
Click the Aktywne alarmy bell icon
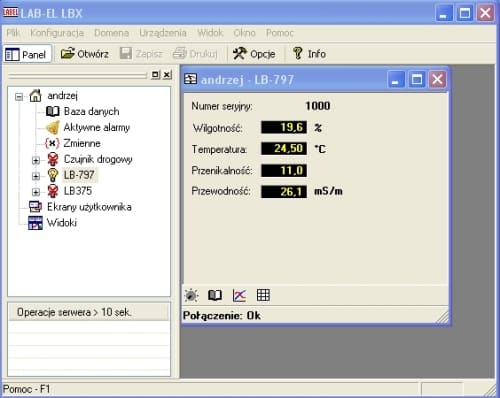pos(53,127)
